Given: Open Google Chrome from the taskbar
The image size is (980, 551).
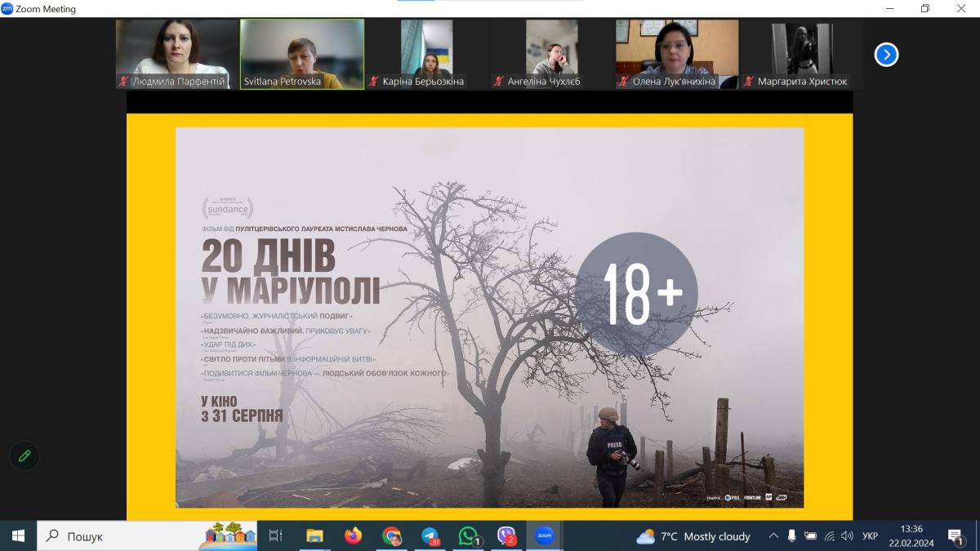Looking at the screenshot, I should pos(391,535).
